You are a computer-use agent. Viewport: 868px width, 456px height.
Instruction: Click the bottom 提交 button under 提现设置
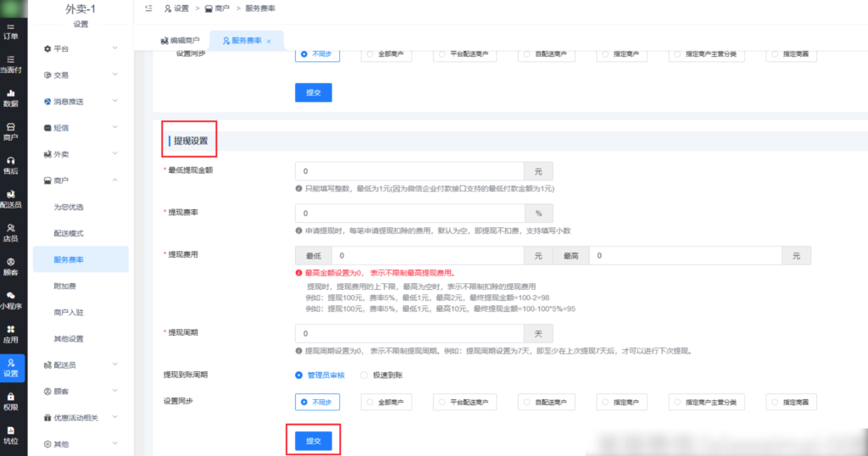[313, 441]
